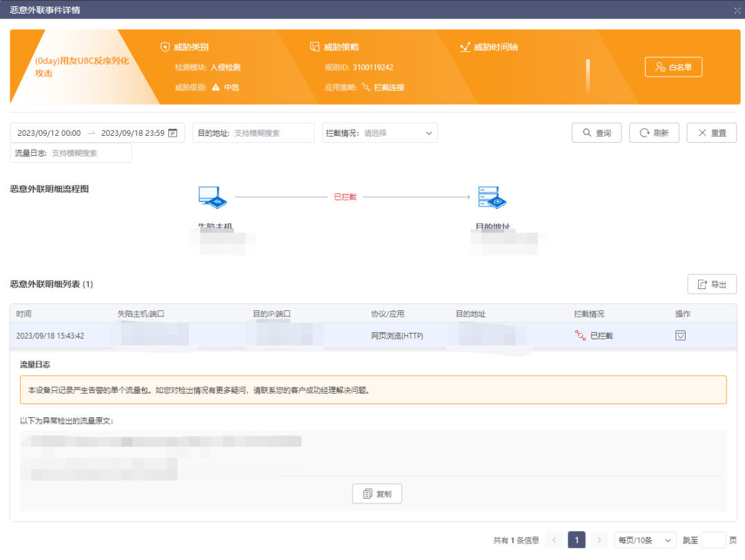Click the 2023/09/12 00:00 start date field
This screenshot has height=560, width=745.
(x=49, y=133)
